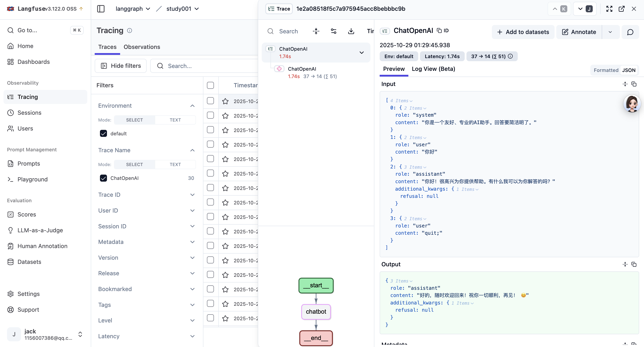Uncheck the ChatOpenAI trace name filter
The image size is (644, 347).
point(103,178)
